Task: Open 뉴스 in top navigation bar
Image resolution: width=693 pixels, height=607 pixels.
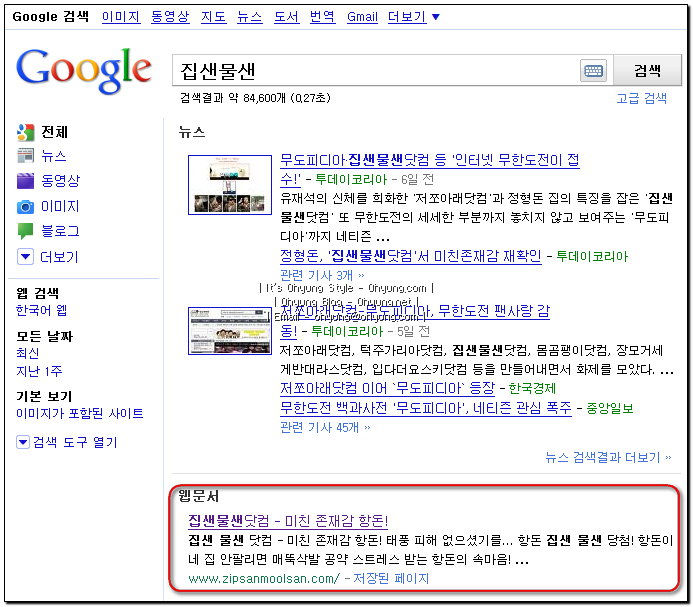Action: [x=250, y=16]
